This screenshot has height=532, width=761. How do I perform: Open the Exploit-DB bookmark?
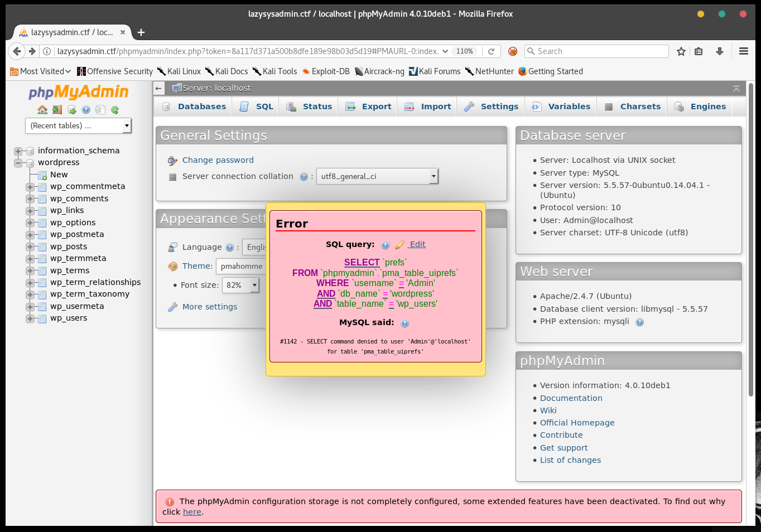(326, 71)
